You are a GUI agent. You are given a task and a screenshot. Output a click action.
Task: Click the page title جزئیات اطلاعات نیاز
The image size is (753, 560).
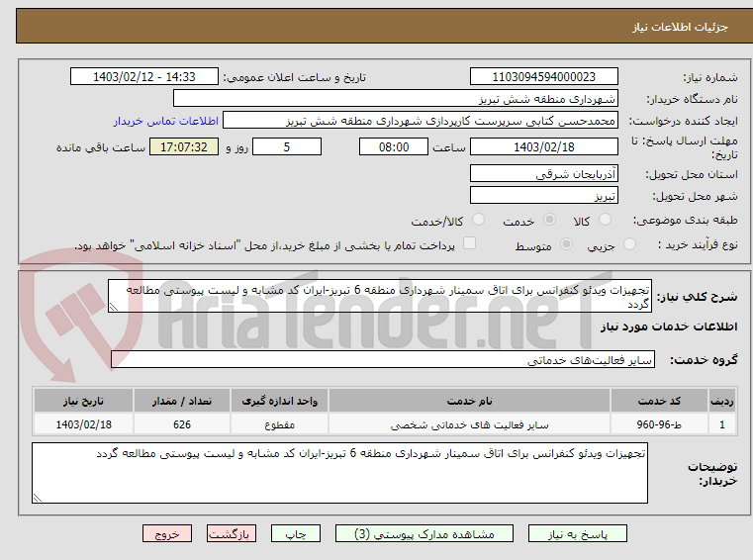(x=680, y=28)
